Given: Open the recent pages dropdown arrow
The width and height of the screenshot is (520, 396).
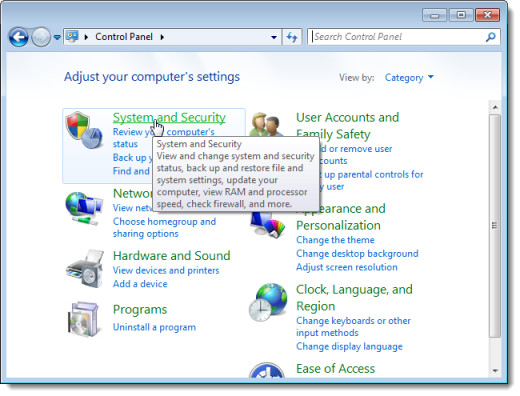Looking at the screenshot, I should (57, 37).
